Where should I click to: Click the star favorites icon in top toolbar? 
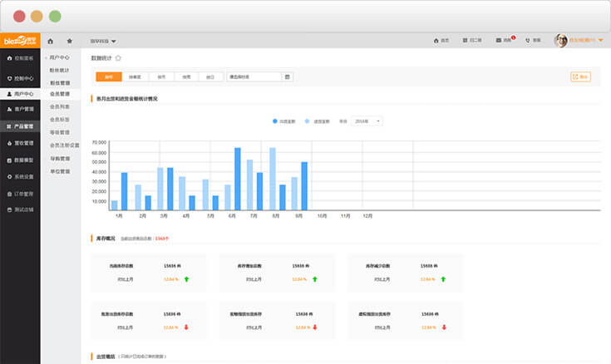[70, 41]
